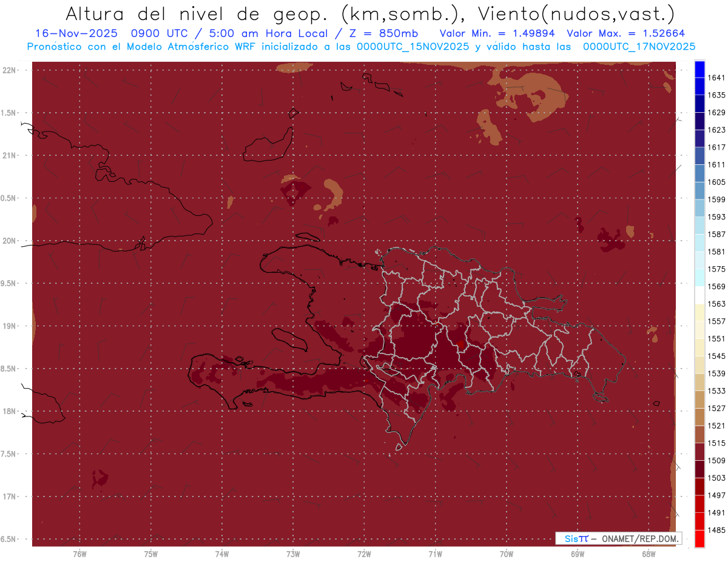Viewport: 728px width, 562px height.
Task: Click the '75W' longitude label
Action: coord(151,553)
